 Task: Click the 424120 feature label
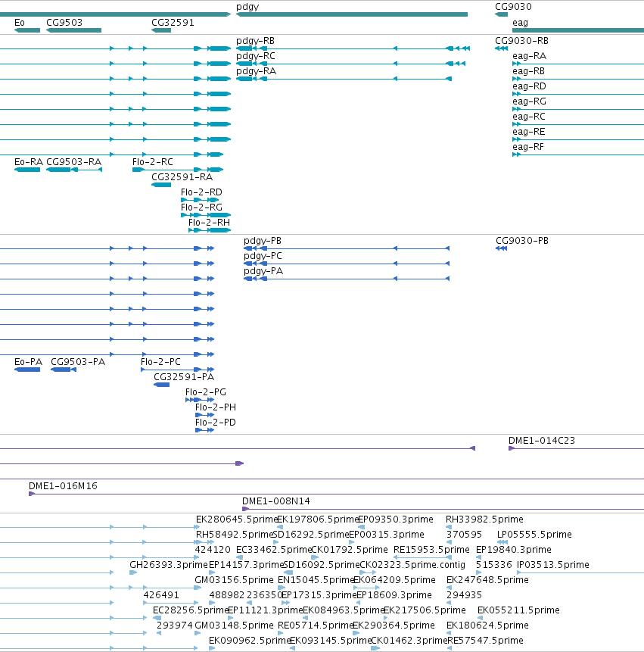click(x=213, y=550)
